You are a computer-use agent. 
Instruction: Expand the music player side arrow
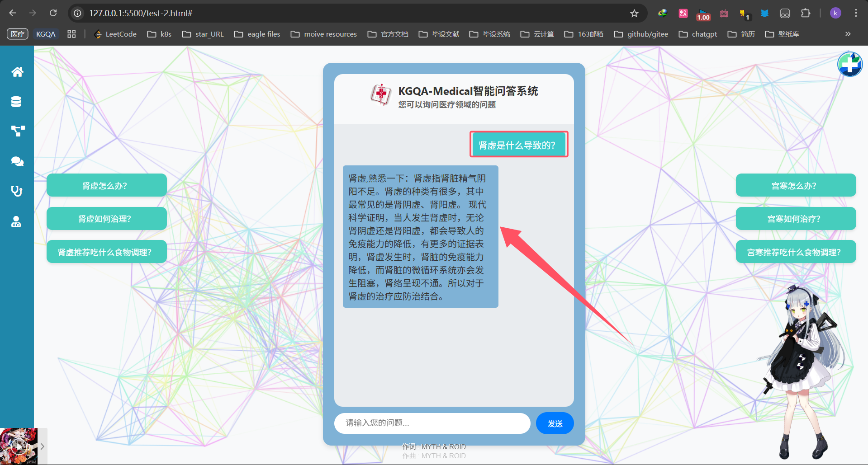tap(42, 446)
